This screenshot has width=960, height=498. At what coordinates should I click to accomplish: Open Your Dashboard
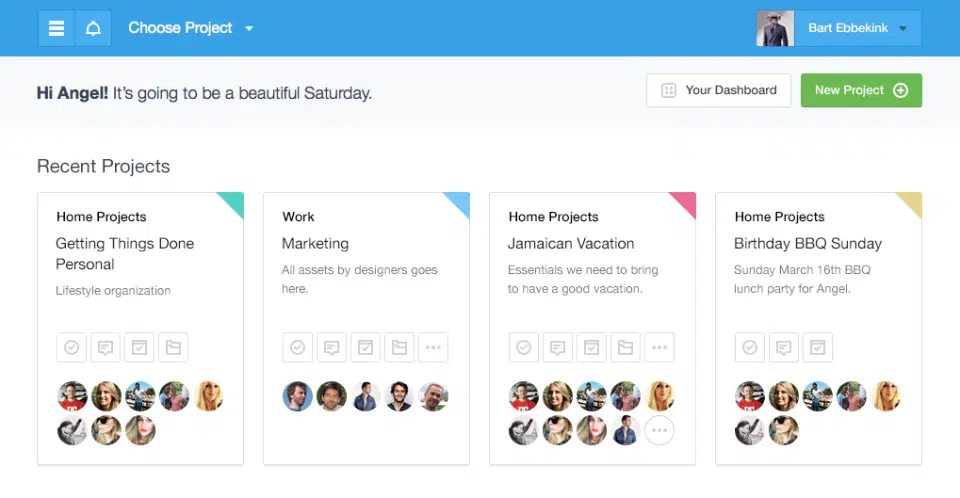[x=719, y=90]
